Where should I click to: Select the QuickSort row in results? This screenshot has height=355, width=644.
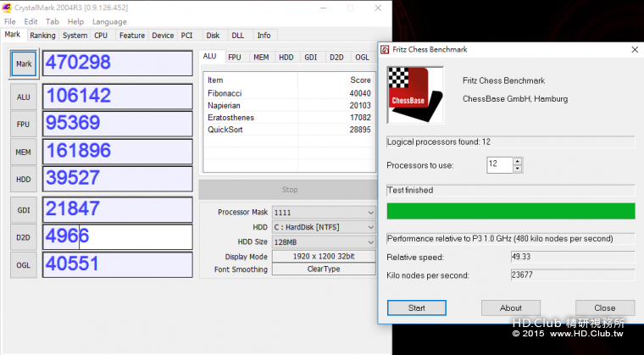289,130
